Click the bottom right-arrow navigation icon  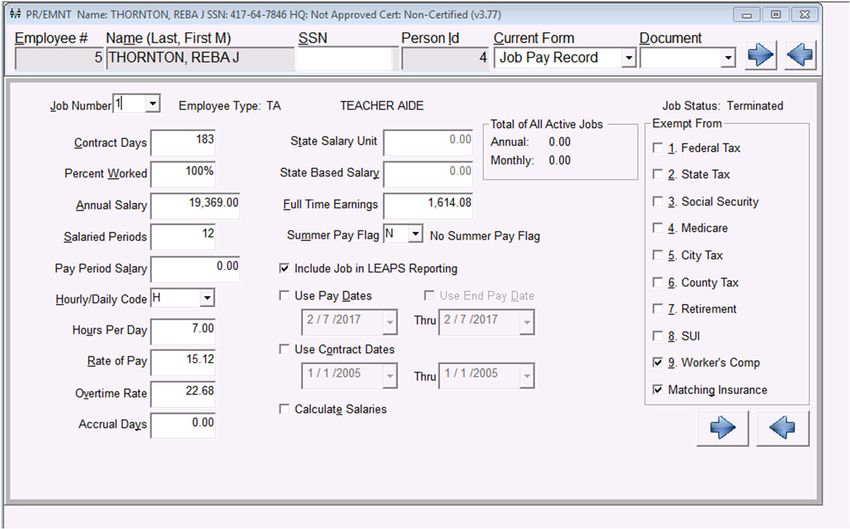tap(722, 428)
